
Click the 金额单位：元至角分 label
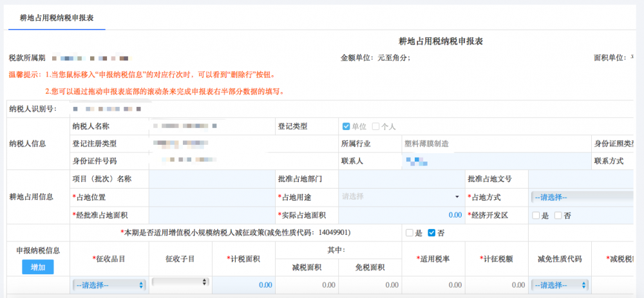[x=375, y=58]
